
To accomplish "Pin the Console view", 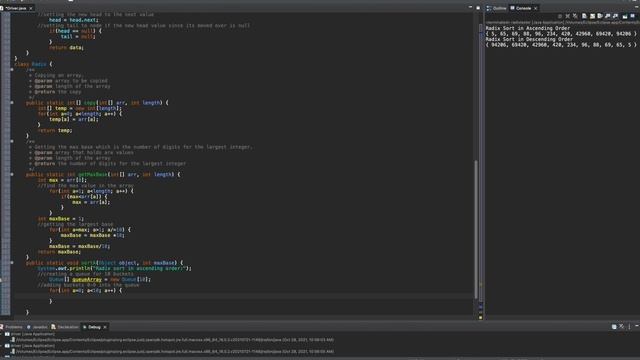I will point(625,16).
